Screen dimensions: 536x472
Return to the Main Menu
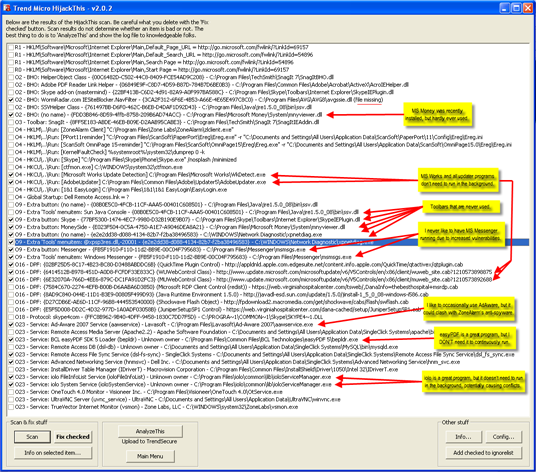click(x=150, y=456)
